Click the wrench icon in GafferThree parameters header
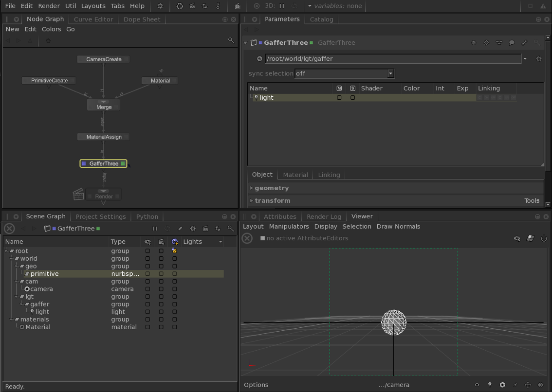Viewport: 552px width, 392px height. coord(524,43)
